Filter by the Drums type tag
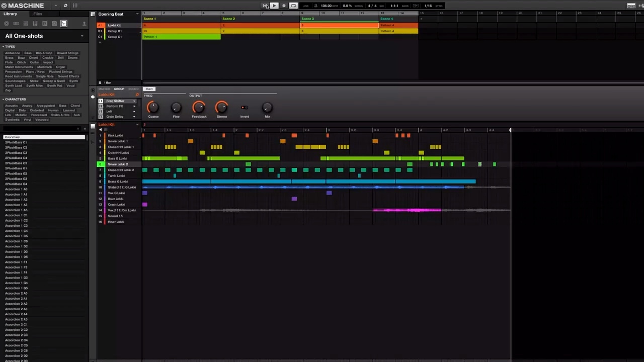The width and height of the screenshot is (644, 362). (73, 57)
